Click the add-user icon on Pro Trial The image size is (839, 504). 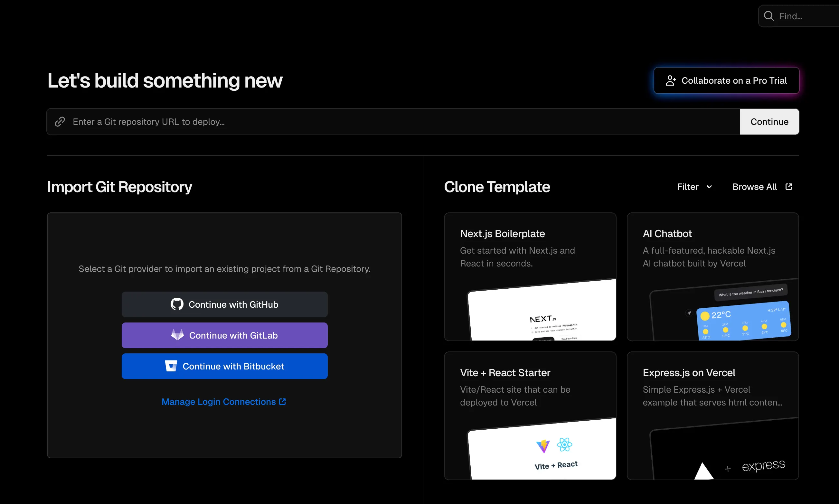pyautogui.click(x=671, y=80)
